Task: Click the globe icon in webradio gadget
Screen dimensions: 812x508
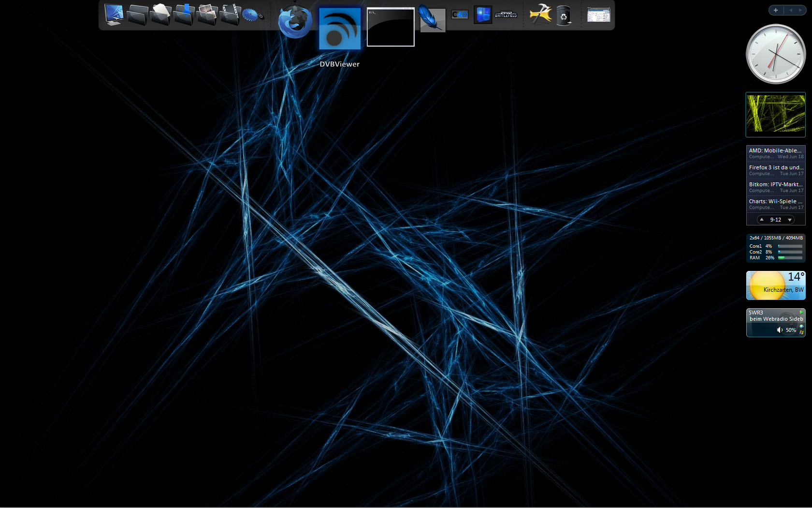Action: [x=801, y=327]
